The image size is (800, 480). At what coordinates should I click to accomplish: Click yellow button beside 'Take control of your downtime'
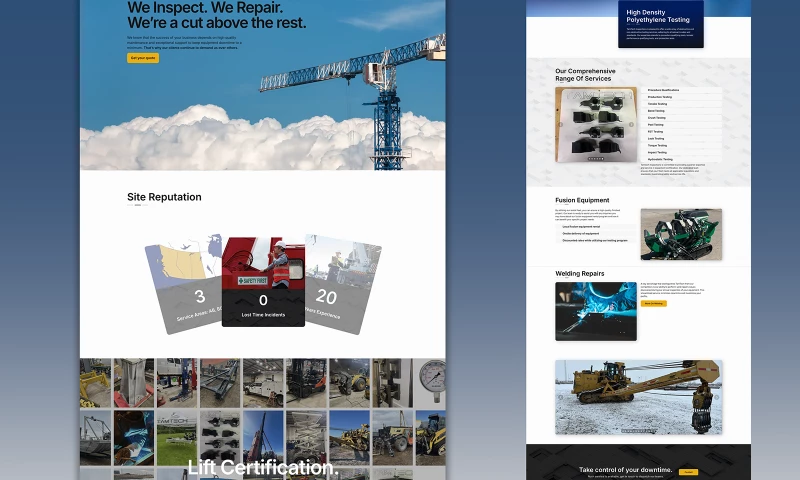point(689,472)
